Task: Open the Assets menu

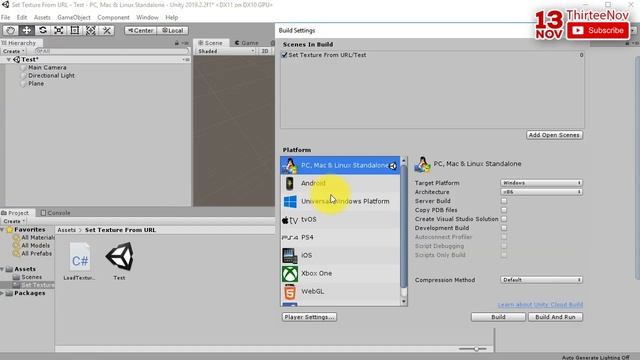Action: [42, 17]
